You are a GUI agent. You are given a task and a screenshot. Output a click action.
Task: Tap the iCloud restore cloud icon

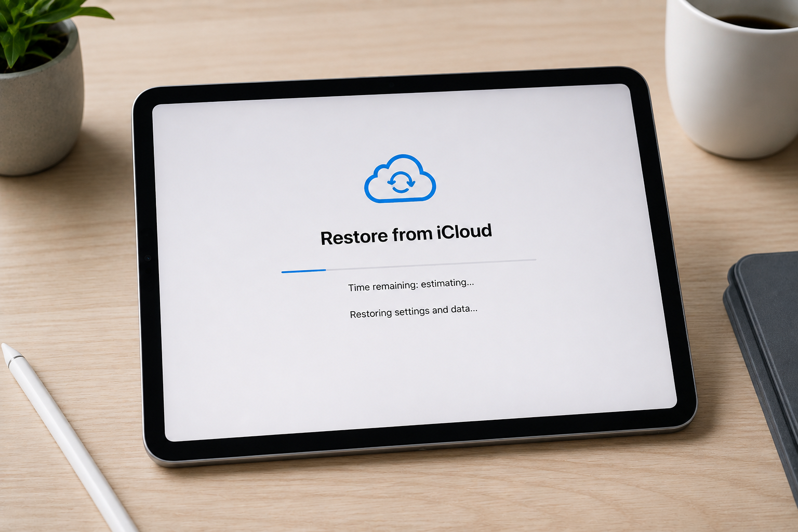click(x=400, y=178)
